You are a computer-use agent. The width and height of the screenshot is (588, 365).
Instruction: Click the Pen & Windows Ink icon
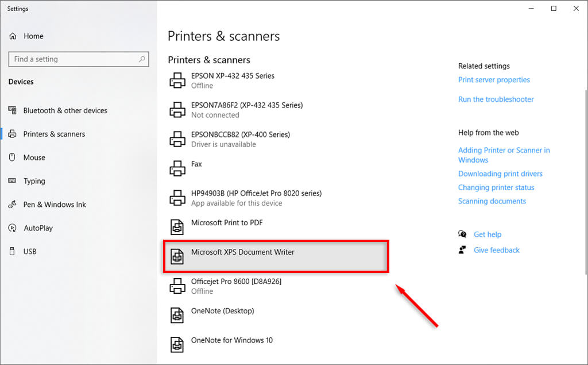click(x=13, y=205)
